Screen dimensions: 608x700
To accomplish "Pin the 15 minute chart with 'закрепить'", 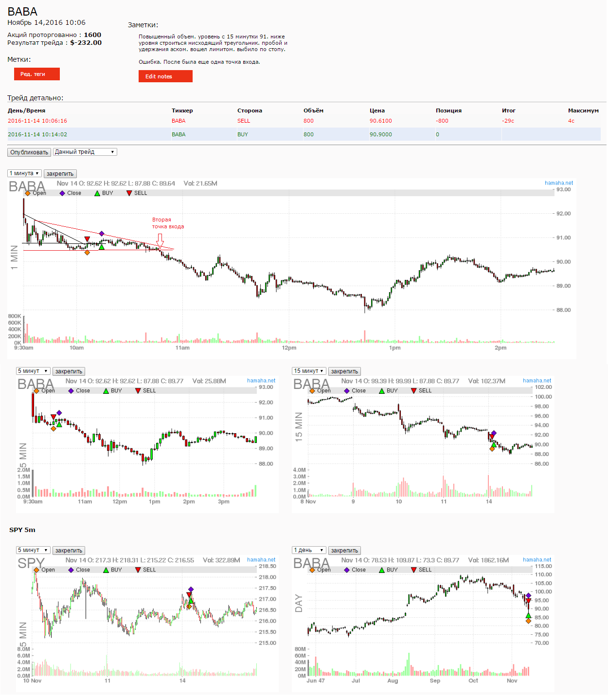I will coord(344,371).
